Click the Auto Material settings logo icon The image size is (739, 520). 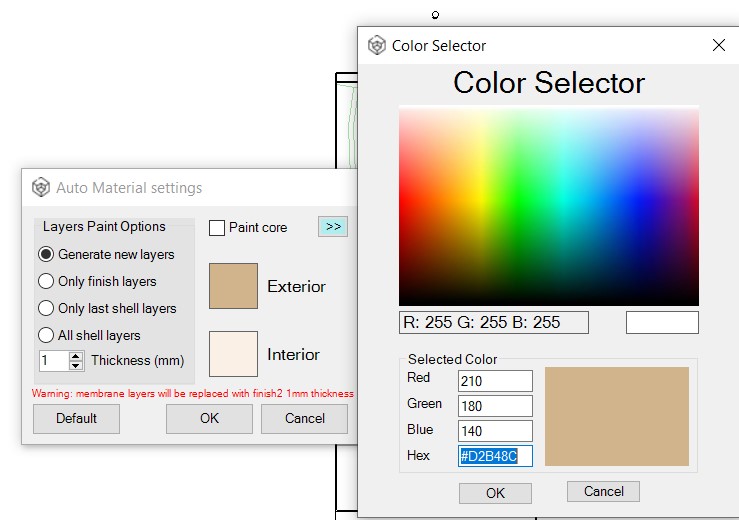tap(41, 187)
